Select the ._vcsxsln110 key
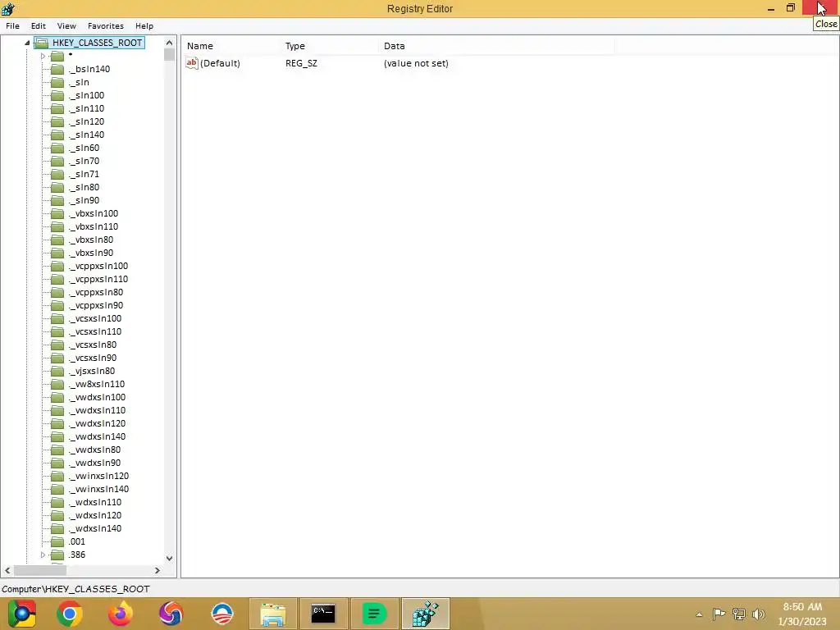 point(95,331)
